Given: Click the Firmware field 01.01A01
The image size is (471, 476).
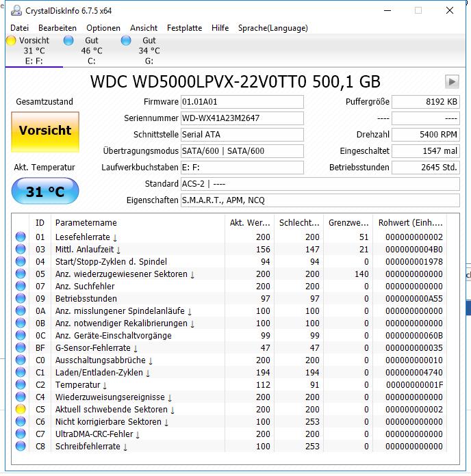Looking at the screenshot, I should 242,102.
